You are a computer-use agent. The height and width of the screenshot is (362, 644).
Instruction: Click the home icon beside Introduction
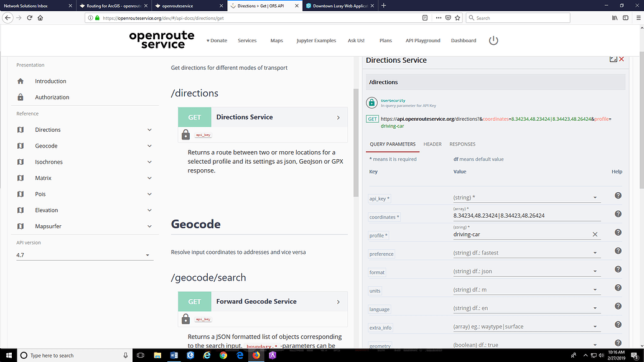21,81
